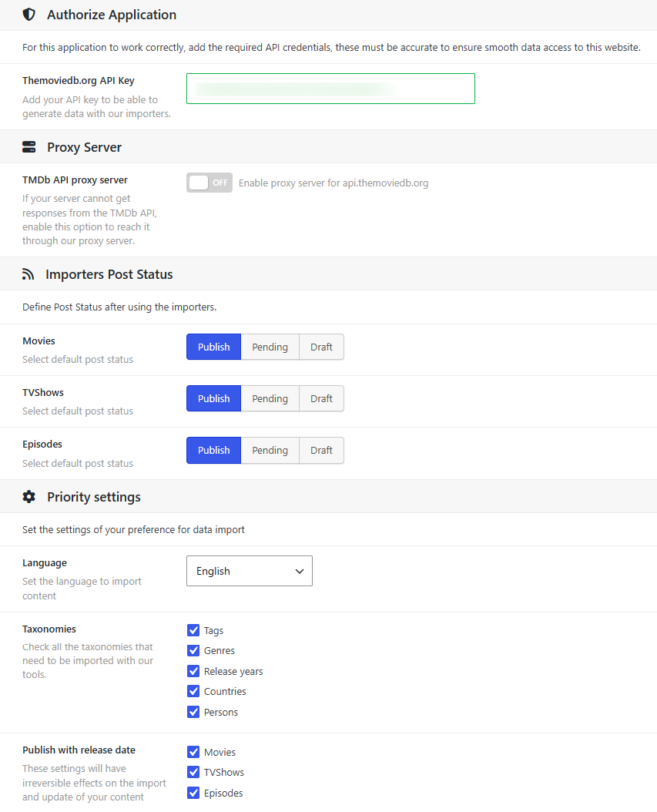Uncheck TVShows under Publish with release date
Viewport: 657px width, 812px height.
193,772
